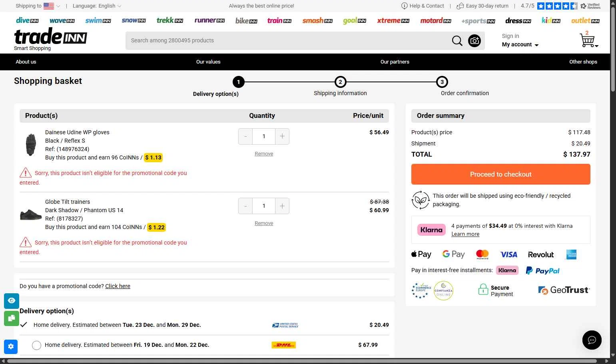Increase Globe Tilt trainers quantity with plus
The image size is (616, 364).
282,206
